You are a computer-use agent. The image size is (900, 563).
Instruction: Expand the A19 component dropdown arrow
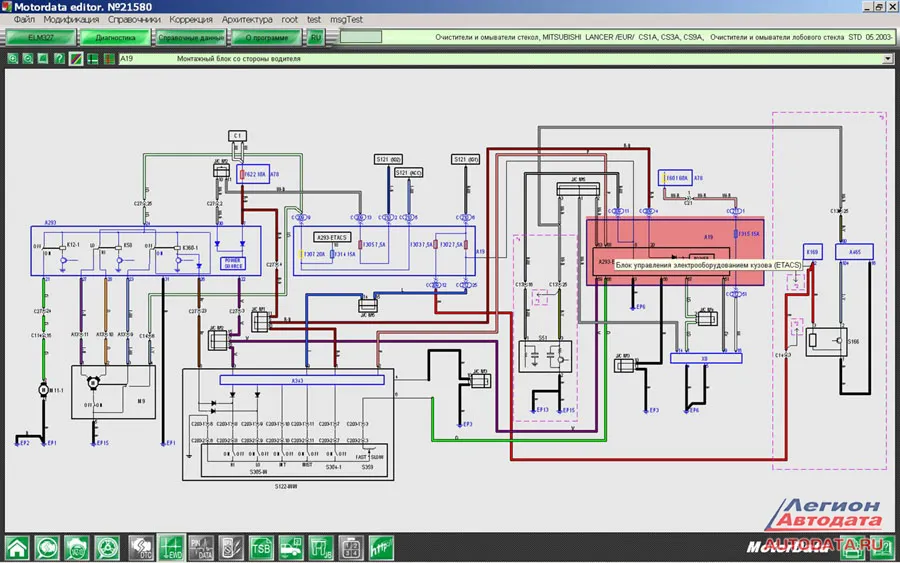click(x=887, y=59)
